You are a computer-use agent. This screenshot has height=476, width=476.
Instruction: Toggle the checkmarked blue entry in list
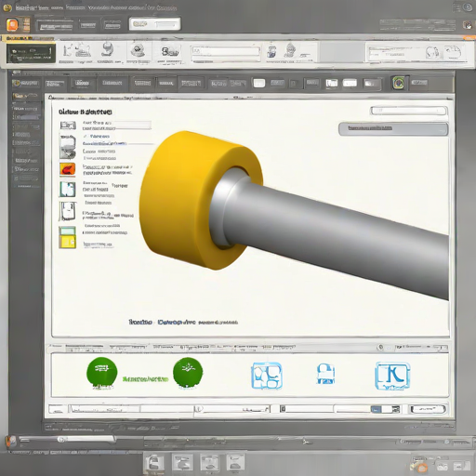click(97, 137)
